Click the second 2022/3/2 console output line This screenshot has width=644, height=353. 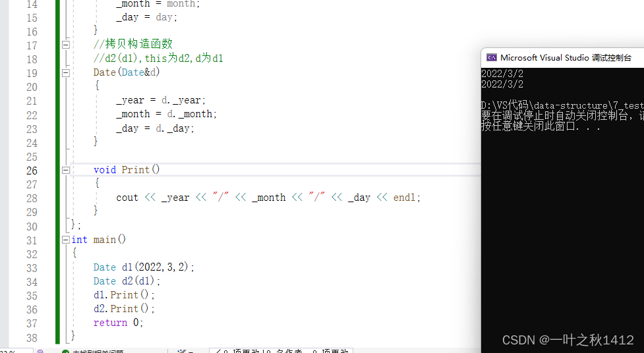(x=502, y=84)
